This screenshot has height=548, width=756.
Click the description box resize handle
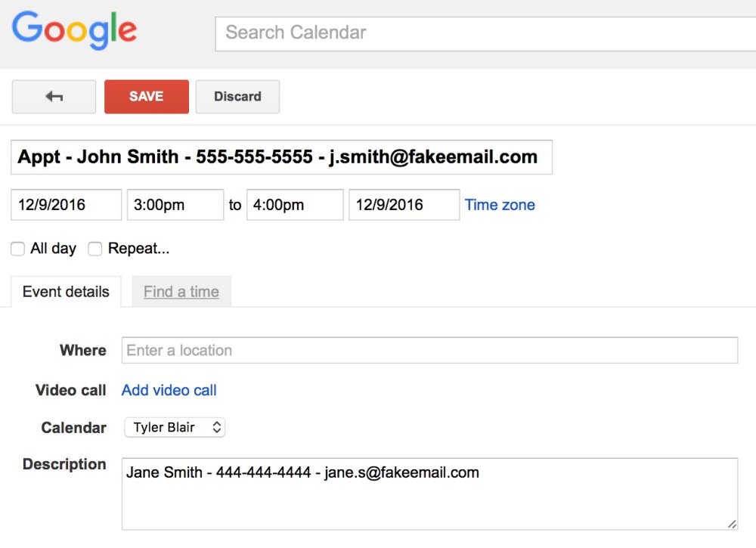[x=732, y=524]
